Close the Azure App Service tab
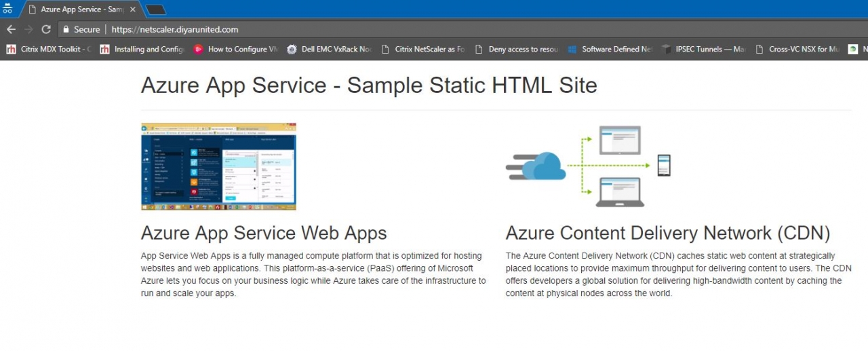Screen dimensions: 868x351 [x=133, y=10]
